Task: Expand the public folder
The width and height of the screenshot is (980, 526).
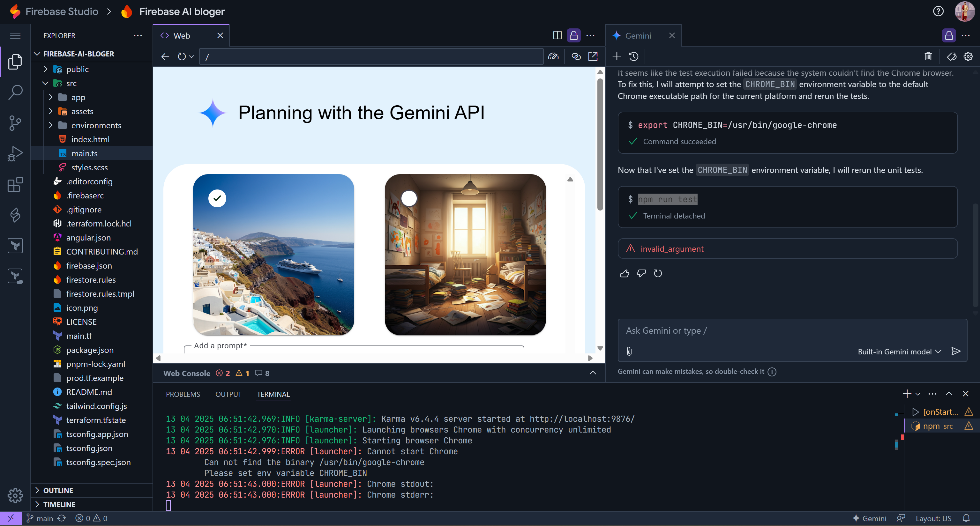Action: pyautogui.click(x=77, y=69)
